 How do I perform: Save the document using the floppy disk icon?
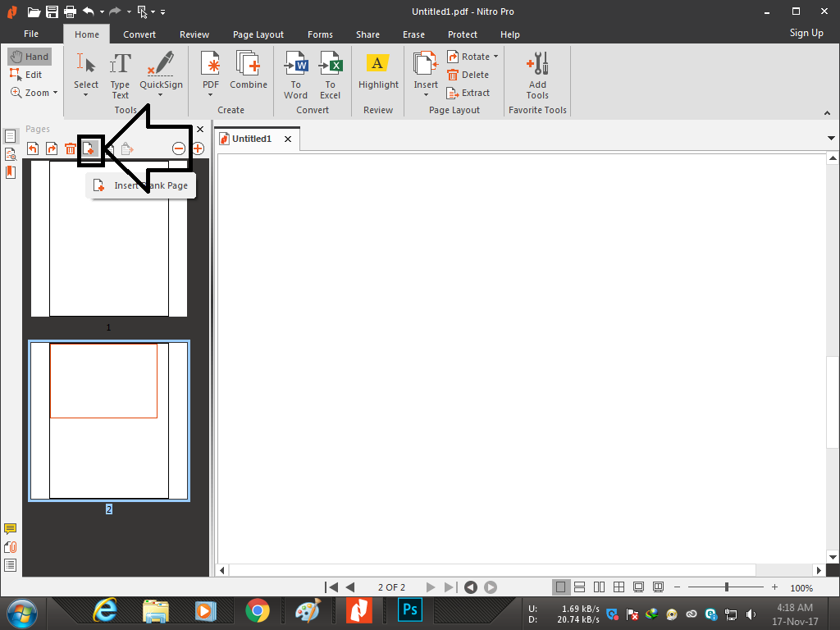[52, 11]
